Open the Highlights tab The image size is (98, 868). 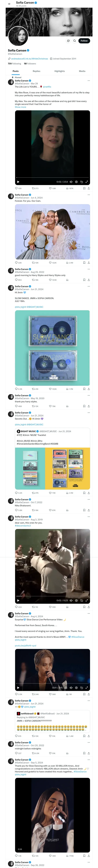tap(60, 71)
